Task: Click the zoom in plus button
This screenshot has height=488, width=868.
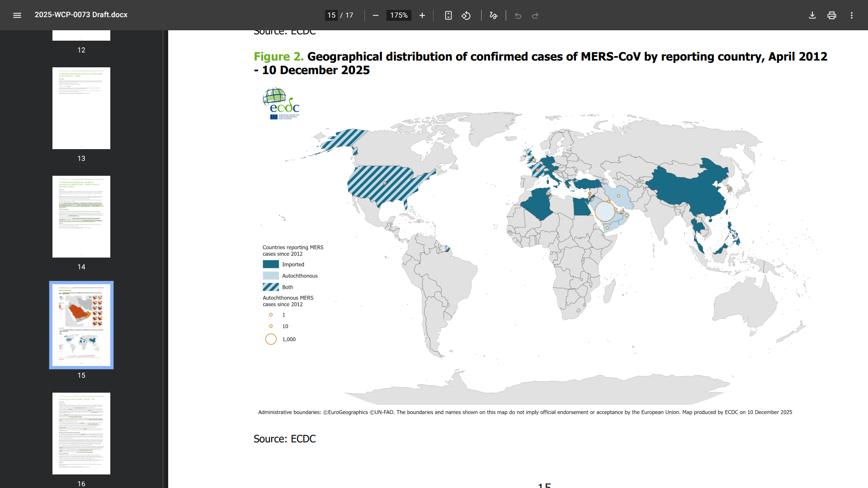Action: pos(422,15)
